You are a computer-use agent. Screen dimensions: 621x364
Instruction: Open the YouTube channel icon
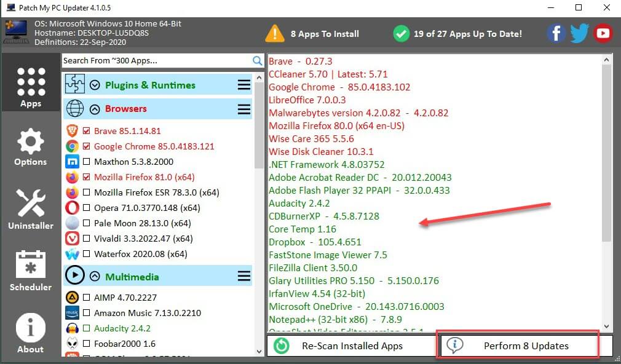(603, 33)
